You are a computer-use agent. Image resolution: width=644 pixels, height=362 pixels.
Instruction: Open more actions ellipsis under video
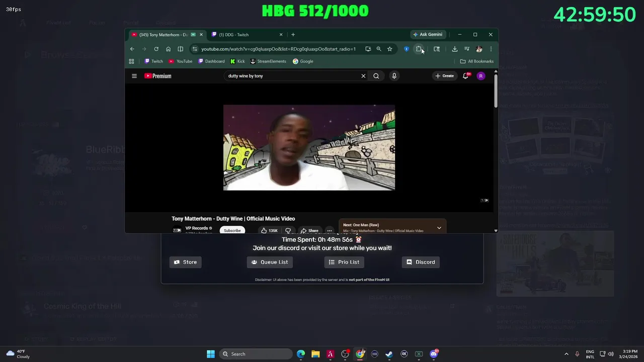330,230
